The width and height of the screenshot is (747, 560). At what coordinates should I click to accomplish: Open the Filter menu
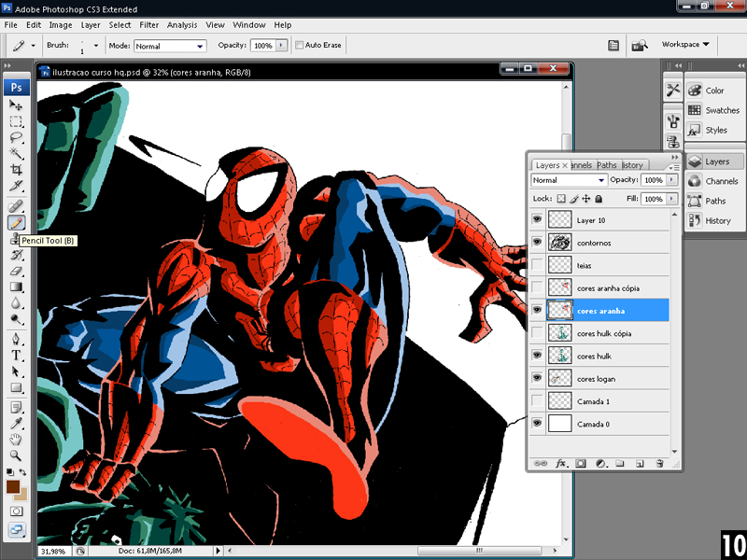tap(148, 25)
